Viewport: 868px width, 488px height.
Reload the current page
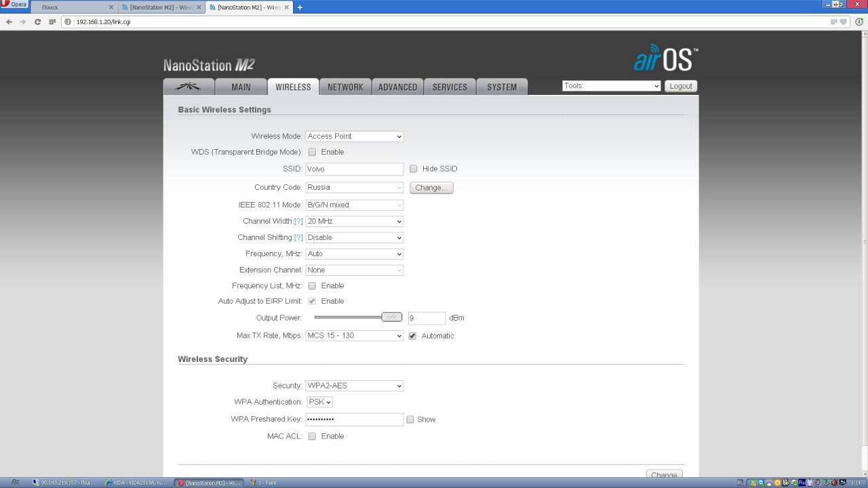[37, 22]
